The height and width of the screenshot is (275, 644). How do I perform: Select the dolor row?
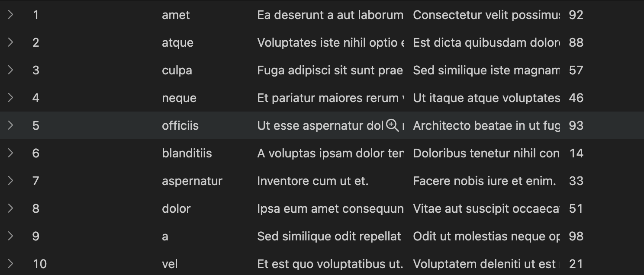176,208
